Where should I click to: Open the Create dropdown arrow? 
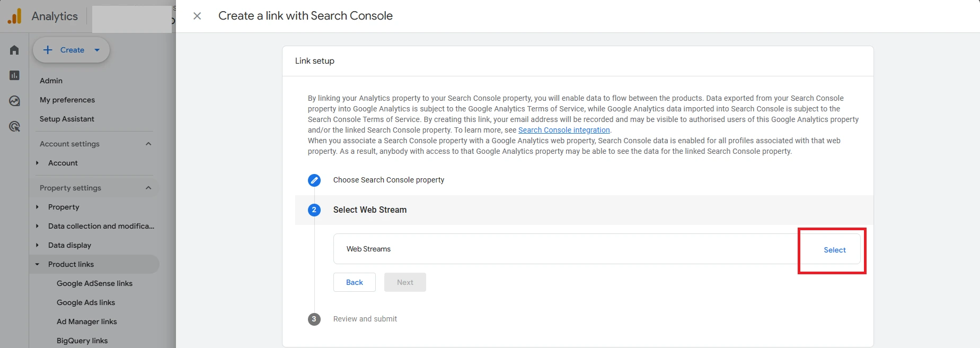[97, 50]
